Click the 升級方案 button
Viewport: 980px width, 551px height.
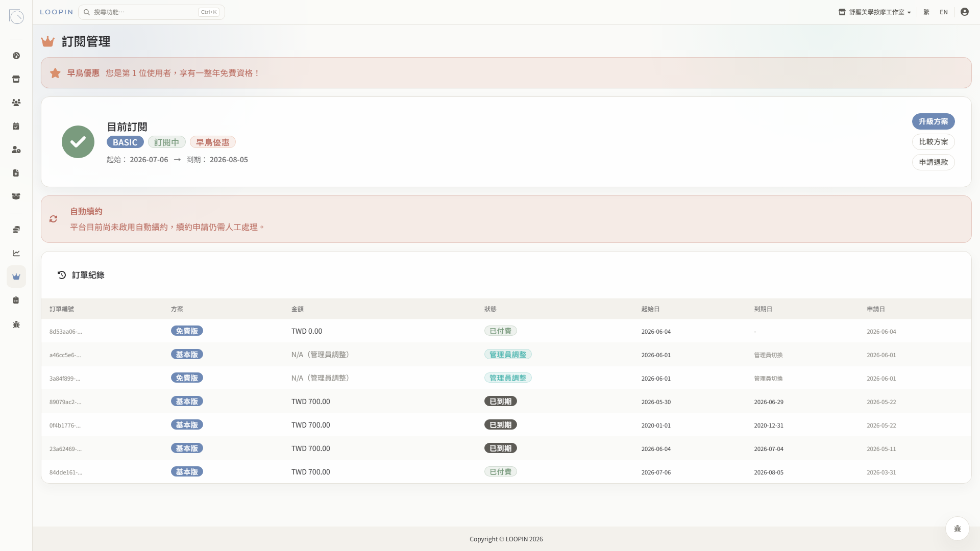pyautogui.click(x=933, y=121)
